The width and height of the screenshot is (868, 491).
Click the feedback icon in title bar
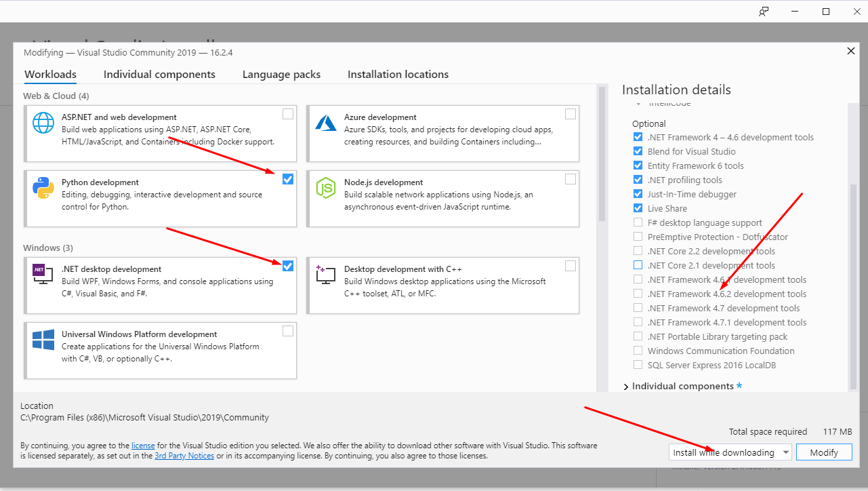point(764,12)
